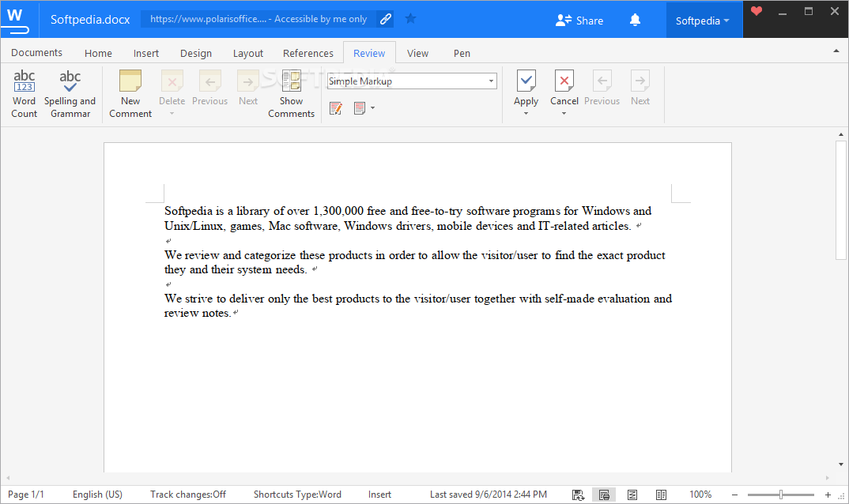Switch to the Home tab
The width and height of the screenshot is (849, 504).
click(x=98, y=53)
